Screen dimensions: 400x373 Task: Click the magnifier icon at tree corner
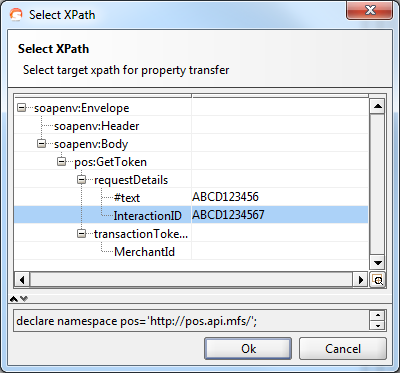pos(378,280)
